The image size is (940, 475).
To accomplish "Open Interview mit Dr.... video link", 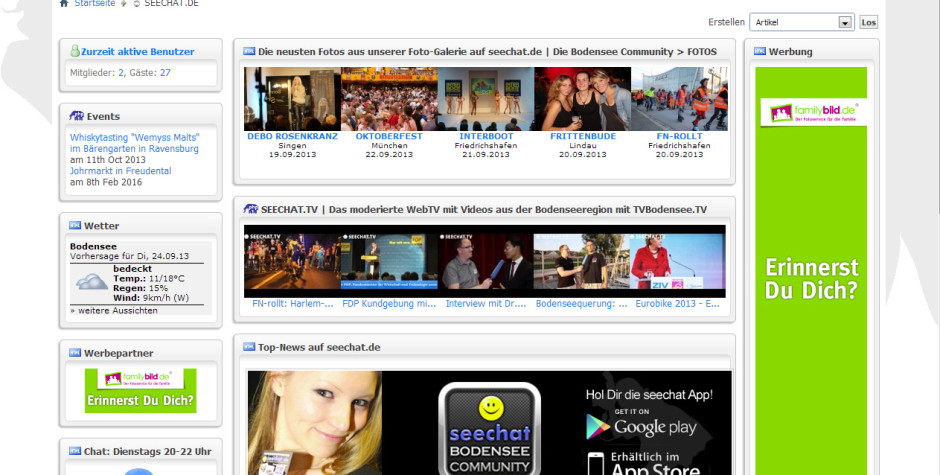I will click(x=486, y=303).
